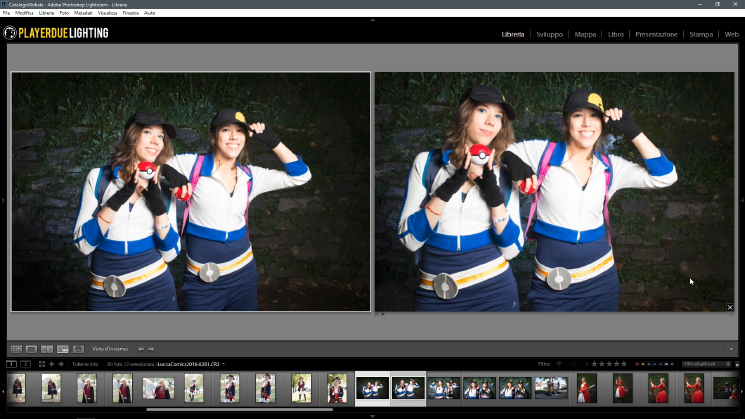The width and height of the screenshot is (745, 419).
Task: Set filter rating to first star
Action: (594, 364)
